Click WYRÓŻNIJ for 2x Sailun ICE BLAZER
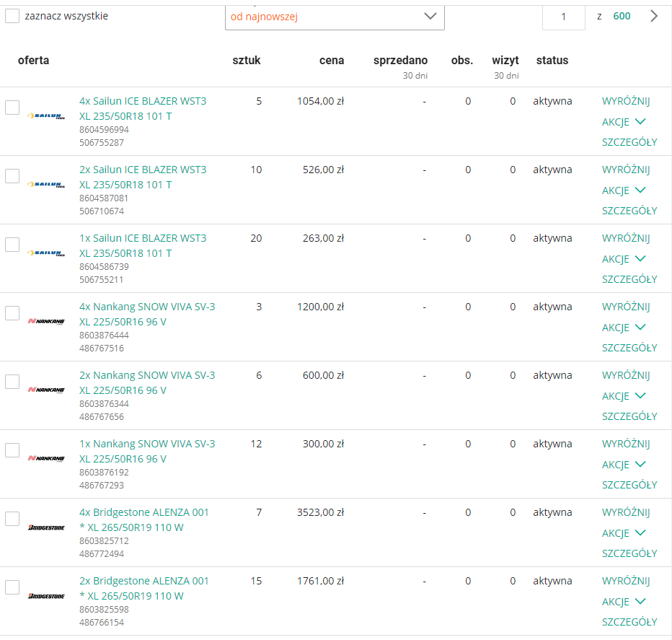 pos(626,170)
